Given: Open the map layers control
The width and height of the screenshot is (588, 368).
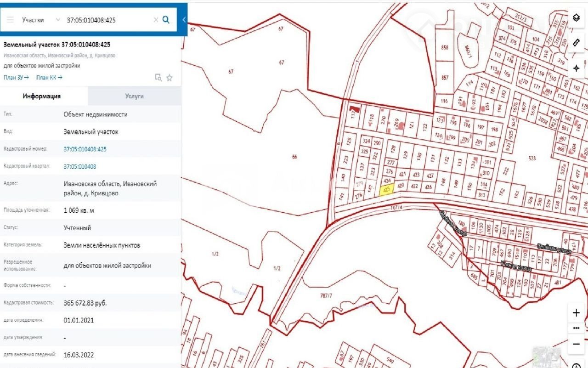Looking at the screenshot, I should point(576,18).
